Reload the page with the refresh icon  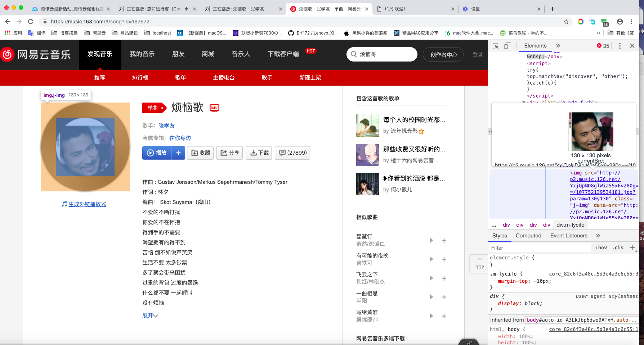(31, 22)
